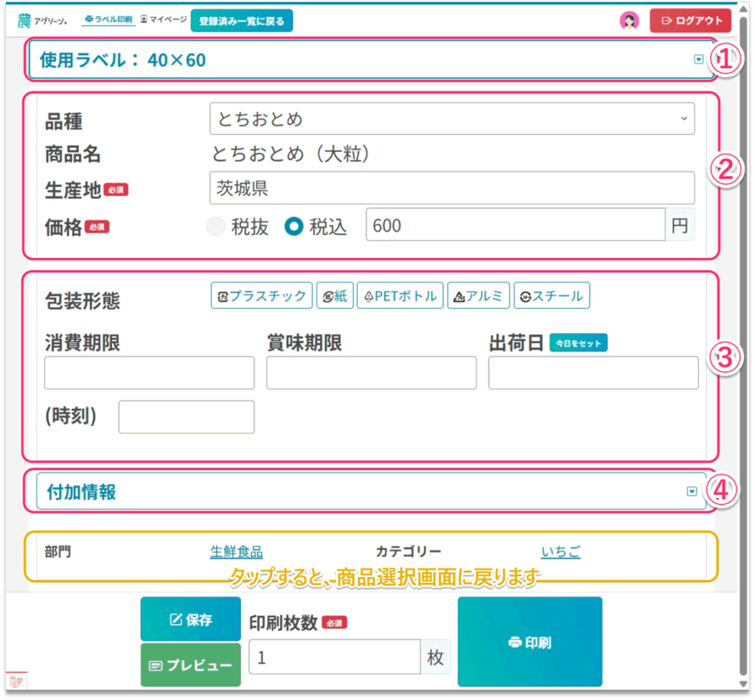The height and width of the screenshot is (700, 755).
Task: Follow the 生鮮食品 department link
Action: coord(236,552)
